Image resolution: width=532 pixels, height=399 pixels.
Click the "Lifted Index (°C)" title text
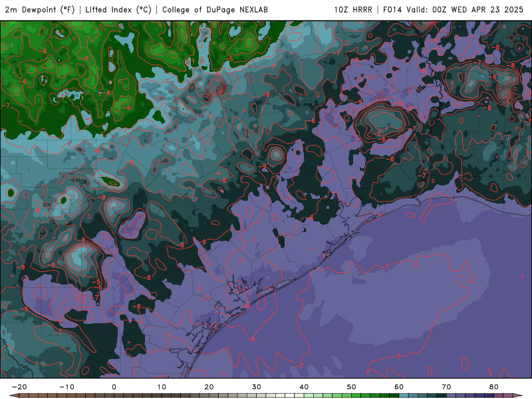(x=118, y=10)
